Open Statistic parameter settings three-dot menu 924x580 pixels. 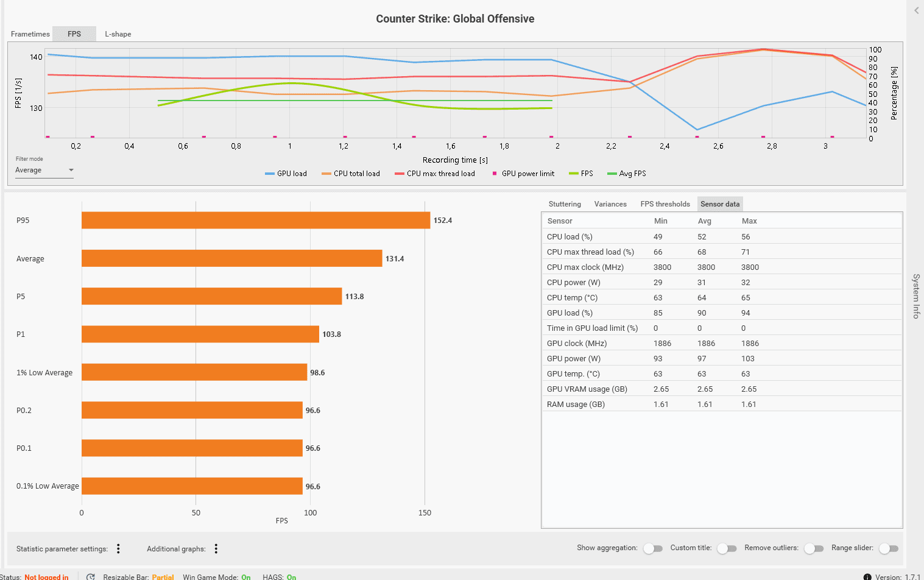[x=118, y=549]
